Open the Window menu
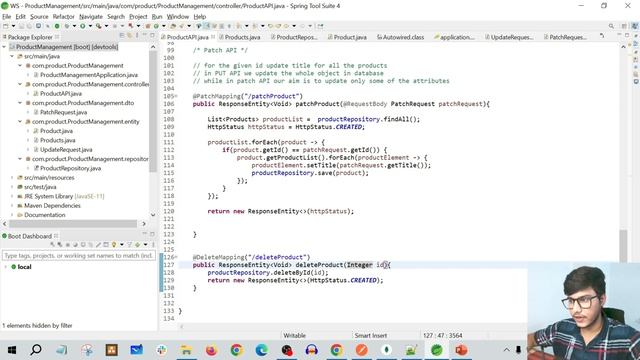Viewport: 640px width, 360px height. (x=178, y=17)
